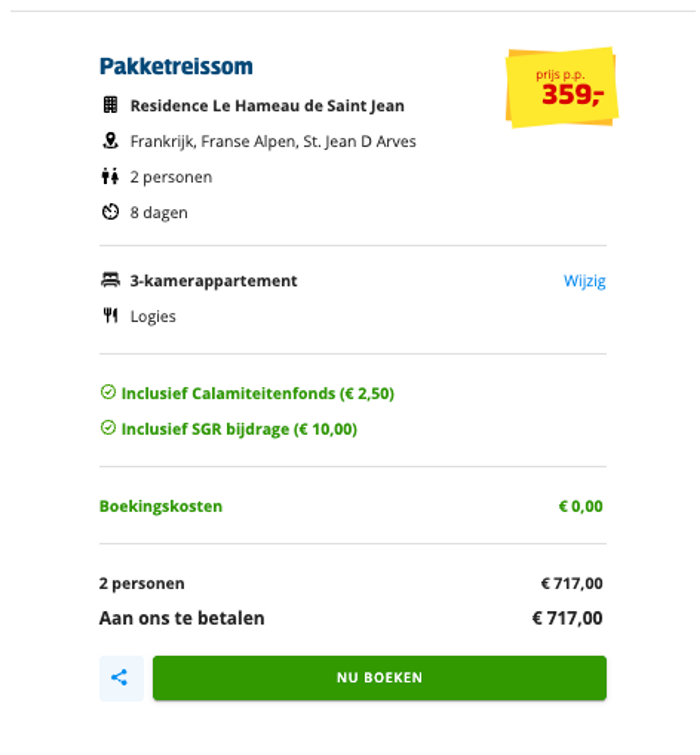Click the accommodation building icon

point(110,105)
